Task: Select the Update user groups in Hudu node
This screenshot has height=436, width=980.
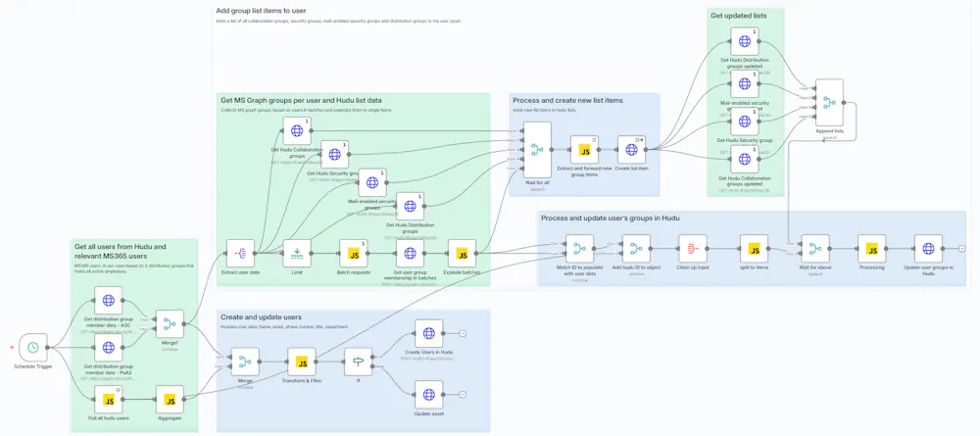Action: 928,249
